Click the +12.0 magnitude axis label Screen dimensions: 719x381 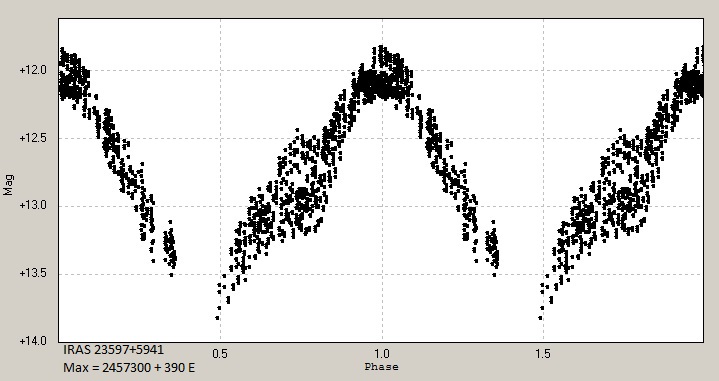click(33, 71)
